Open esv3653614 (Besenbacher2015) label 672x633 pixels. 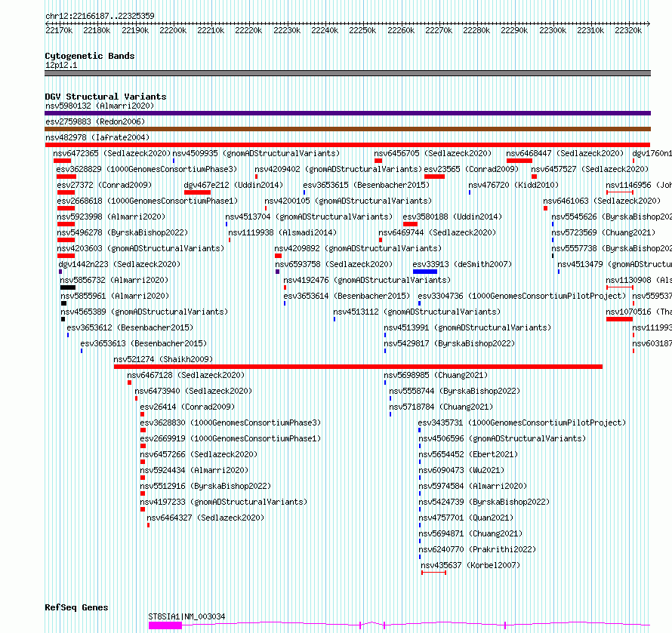point(347,296)
